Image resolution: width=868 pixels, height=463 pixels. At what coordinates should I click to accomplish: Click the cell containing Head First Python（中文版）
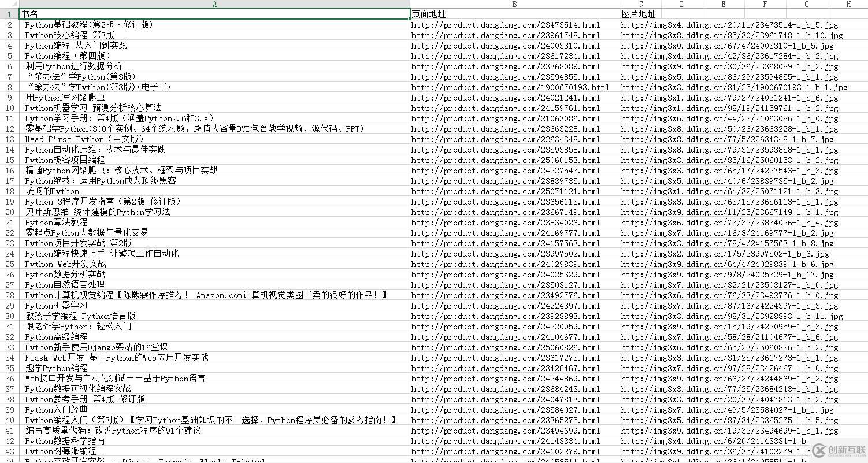click(86, 139)
